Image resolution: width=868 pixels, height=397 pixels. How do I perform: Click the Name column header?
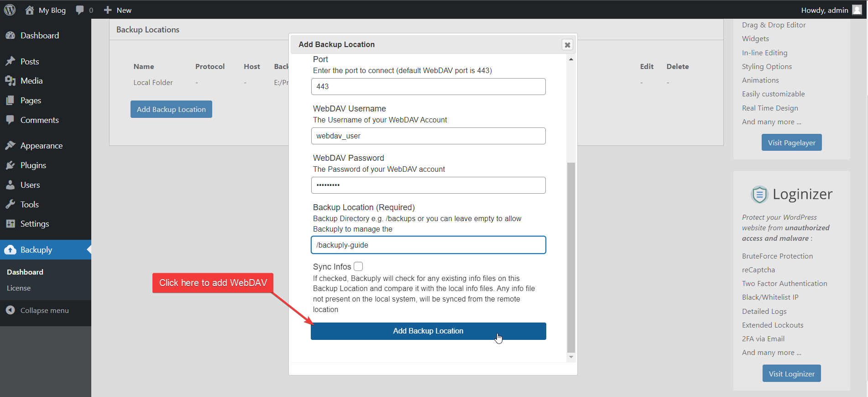tap(144, 67)
